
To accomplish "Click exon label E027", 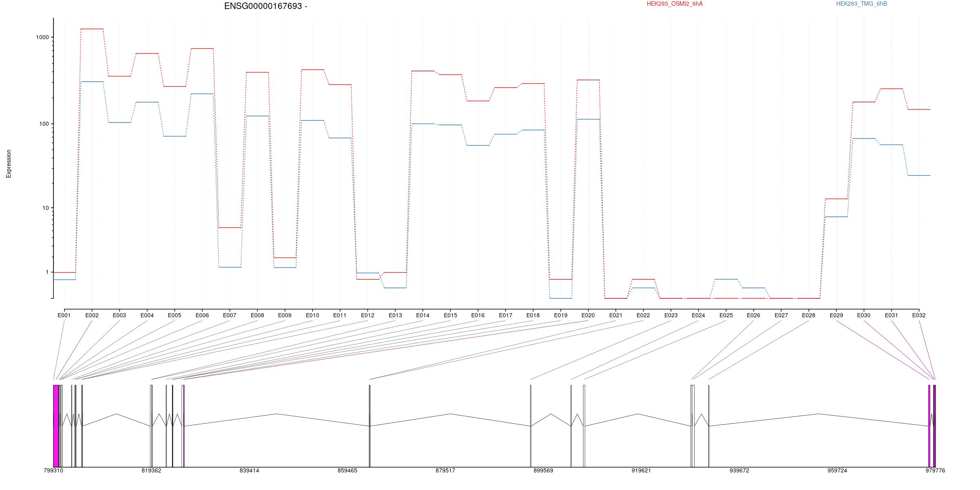I will click(x=781, y=315).
